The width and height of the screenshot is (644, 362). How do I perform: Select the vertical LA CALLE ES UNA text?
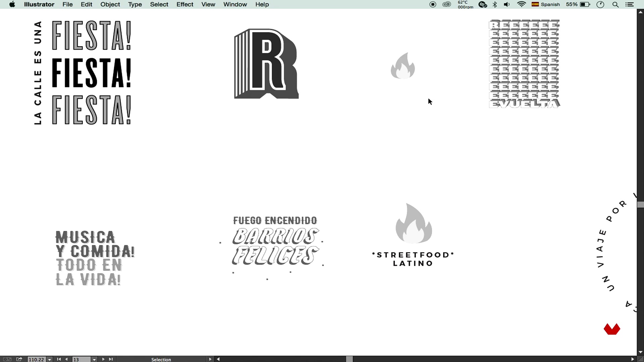(x=38, y=73)
